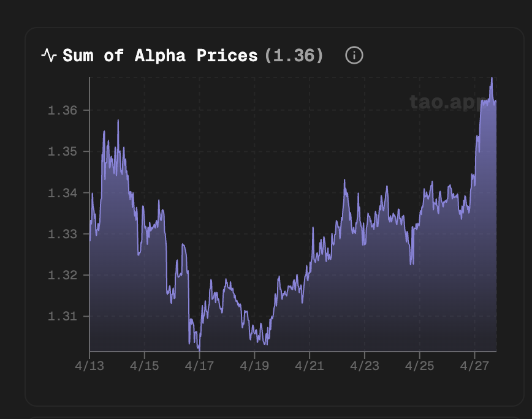Click the pulse icon before Sum of Alpha Prices
Viewport: 532px width, 419px height.
point(48,56)
